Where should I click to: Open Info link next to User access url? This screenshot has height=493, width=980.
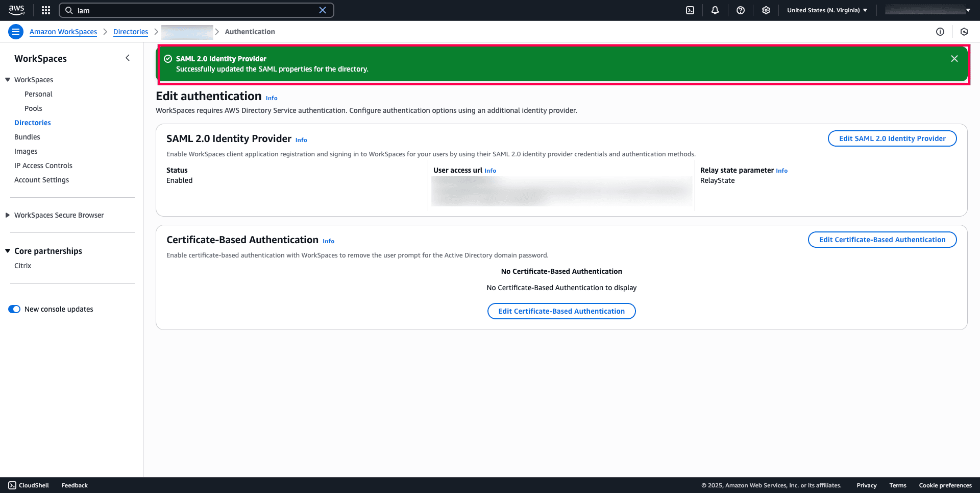click(490, 171)
